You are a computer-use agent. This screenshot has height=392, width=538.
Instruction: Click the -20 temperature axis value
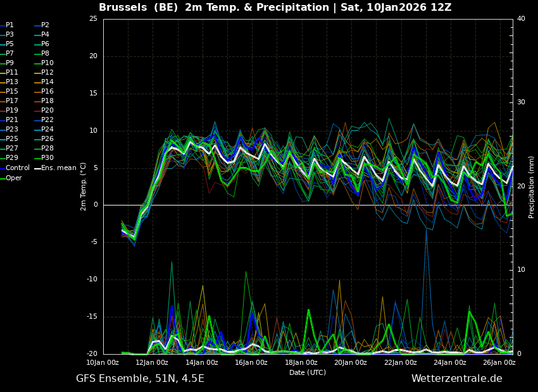[x=92, y=354]
